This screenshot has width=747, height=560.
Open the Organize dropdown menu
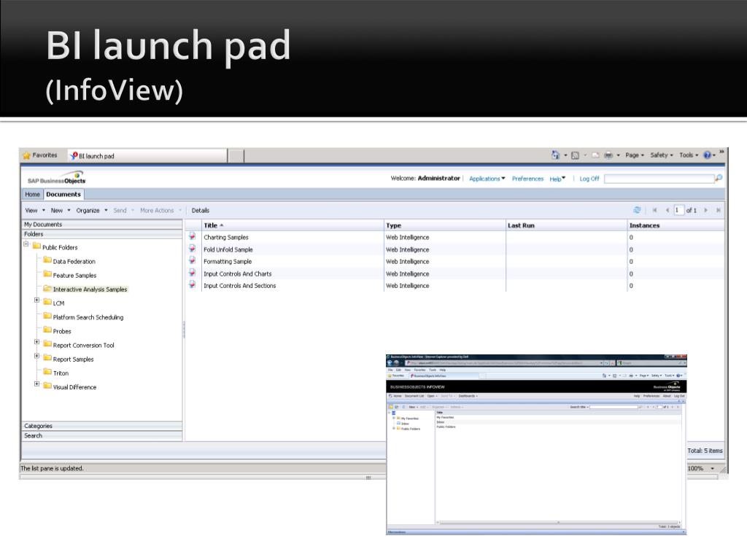pyautogui.click(x=92, y=211)
